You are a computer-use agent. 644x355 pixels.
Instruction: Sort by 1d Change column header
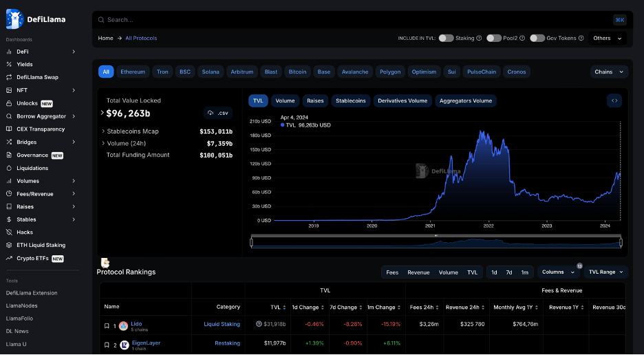pyautogui.click(x=308, y=308)
